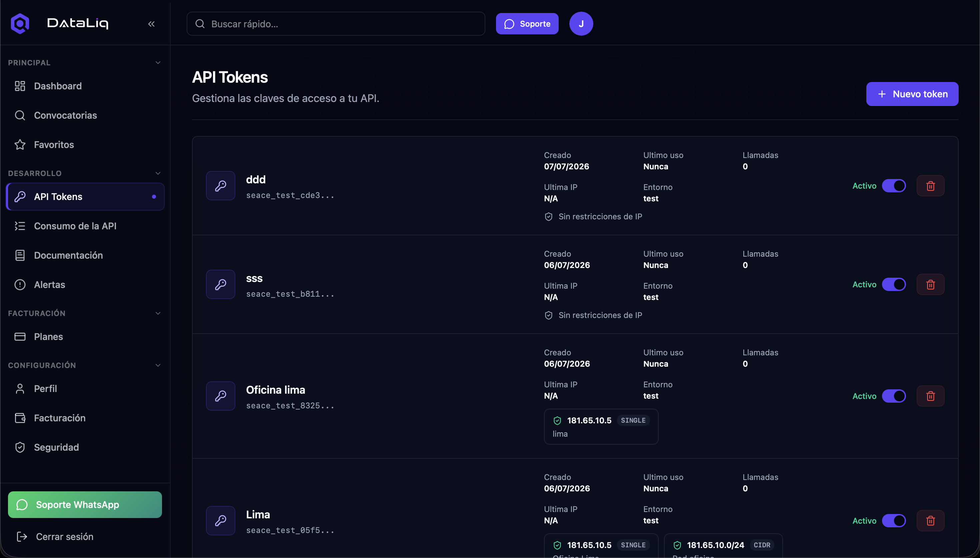The height and width of the screenshot is (558, 980).
Task: Collapse the PRINCIPAL section chevron
Action: 158,62
